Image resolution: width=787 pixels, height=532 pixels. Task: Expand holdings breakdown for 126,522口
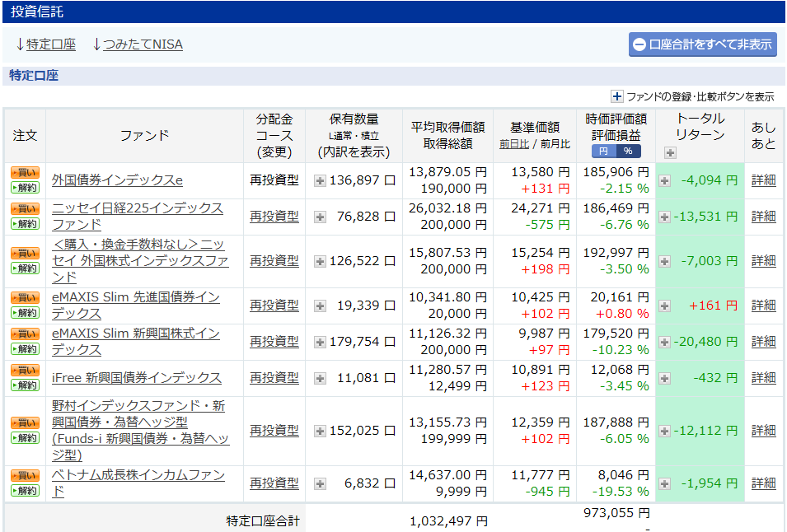pos(320,262)
